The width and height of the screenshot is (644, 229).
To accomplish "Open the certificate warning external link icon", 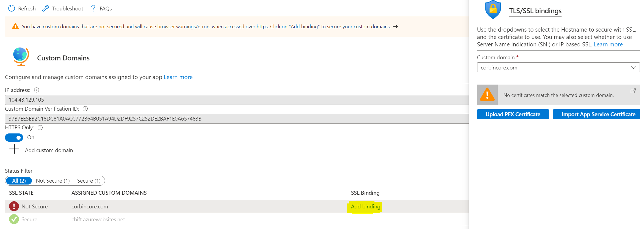I will point(633,91).
